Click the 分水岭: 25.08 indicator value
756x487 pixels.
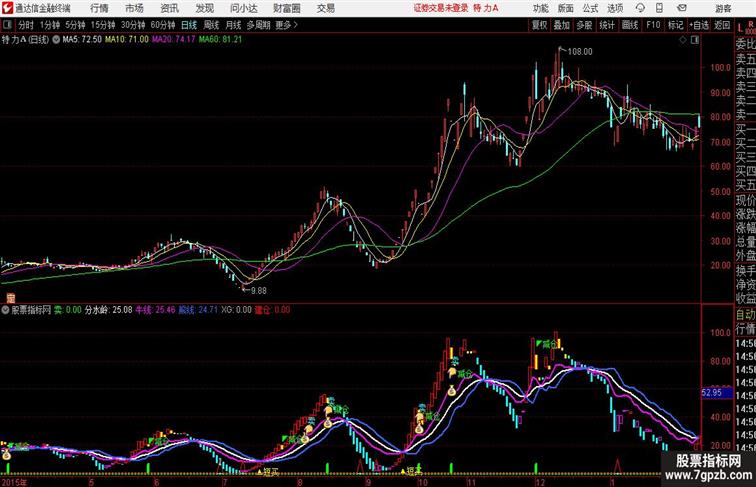pos(108,310)
